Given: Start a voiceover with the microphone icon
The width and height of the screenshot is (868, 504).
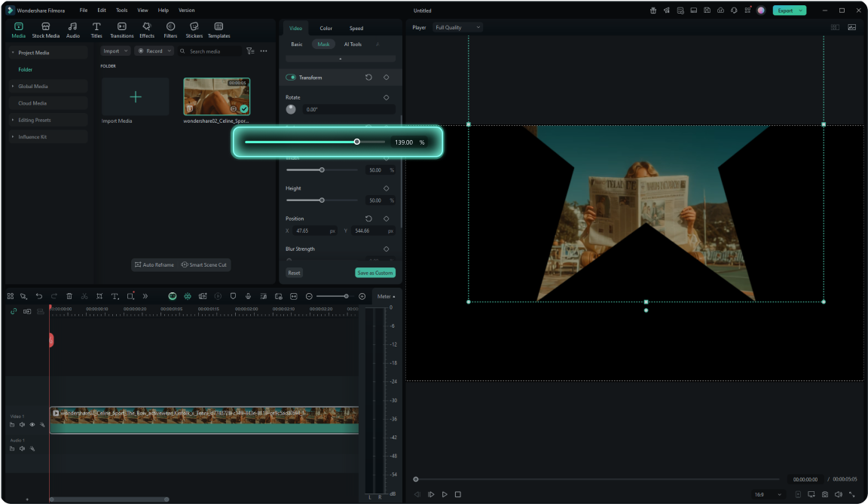Looking at the screenshot, I should point(248,297).
